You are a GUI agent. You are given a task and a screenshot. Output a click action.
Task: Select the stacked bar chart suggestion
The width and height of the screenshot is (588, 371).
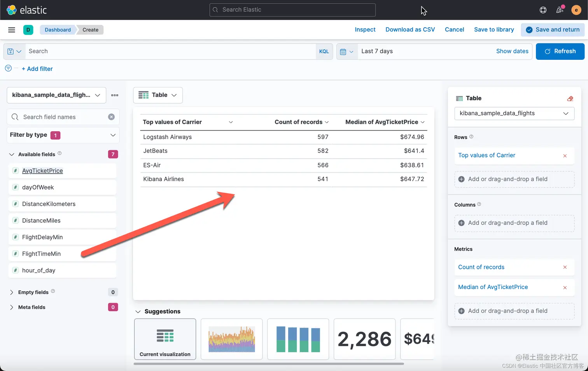click(x=298, y=339)
